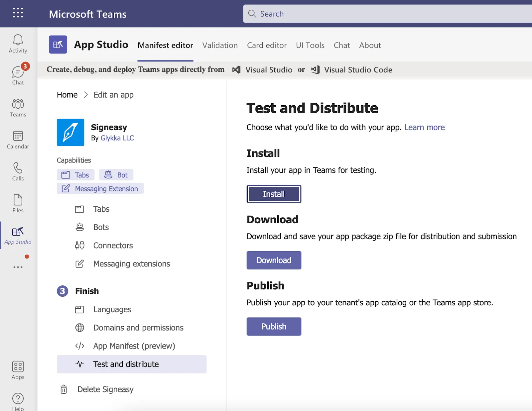Click the Visual Studio Code logo icon

click(x=315, y=70)
